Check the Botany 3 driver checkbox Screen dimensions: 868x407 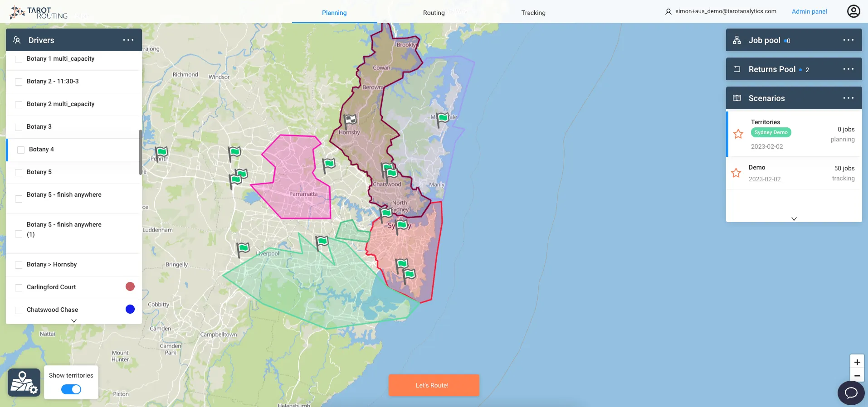tap(19, 127)
